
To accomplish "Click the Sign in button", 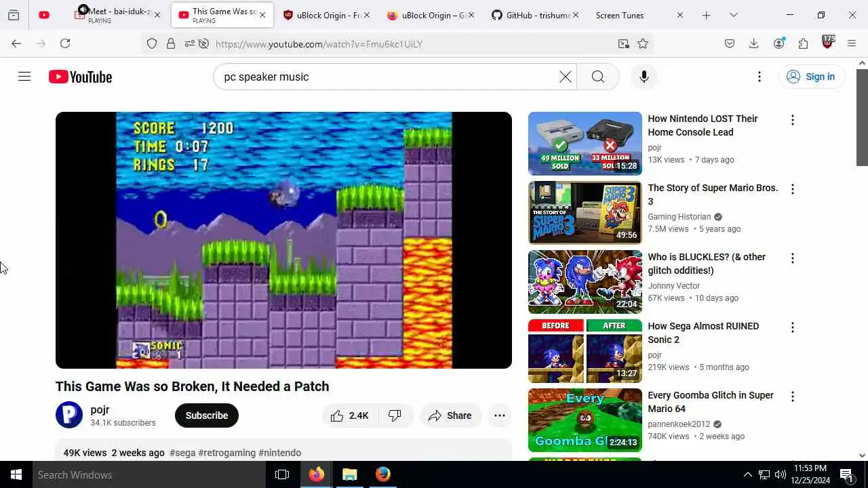I will (x=811, y=77).
